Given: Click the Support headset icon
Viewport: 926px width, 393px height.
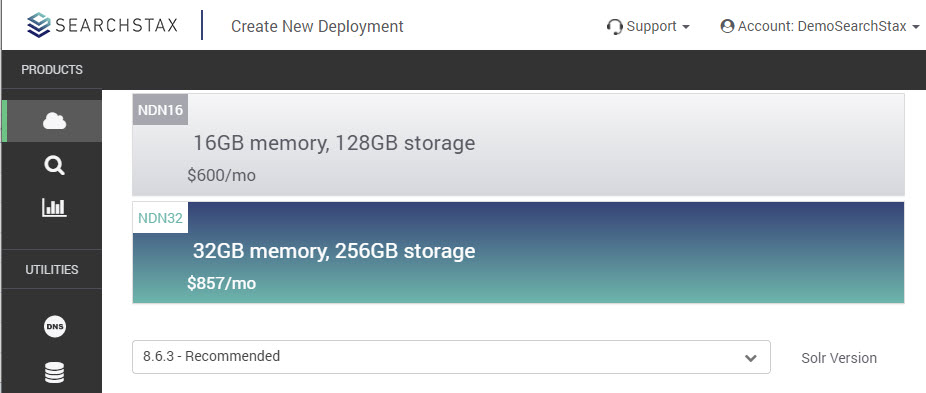Looking at the screenshot, I should 615,27.
